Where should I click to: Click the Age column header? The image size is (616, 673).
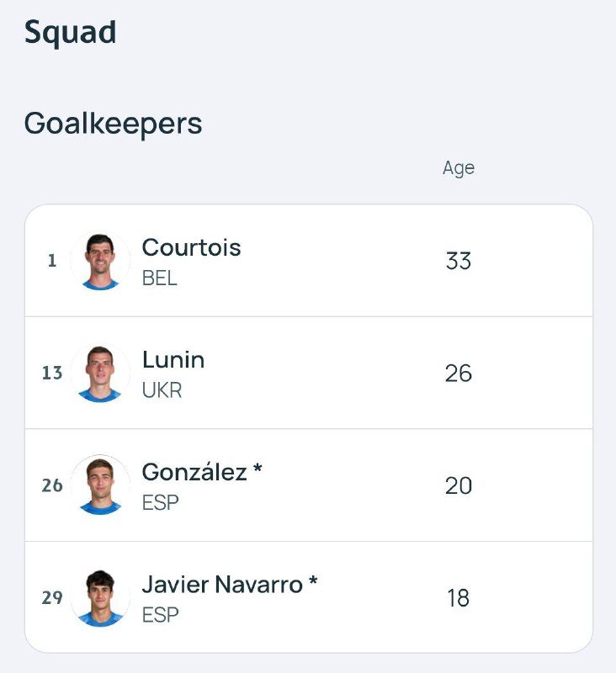click(459, 168)
